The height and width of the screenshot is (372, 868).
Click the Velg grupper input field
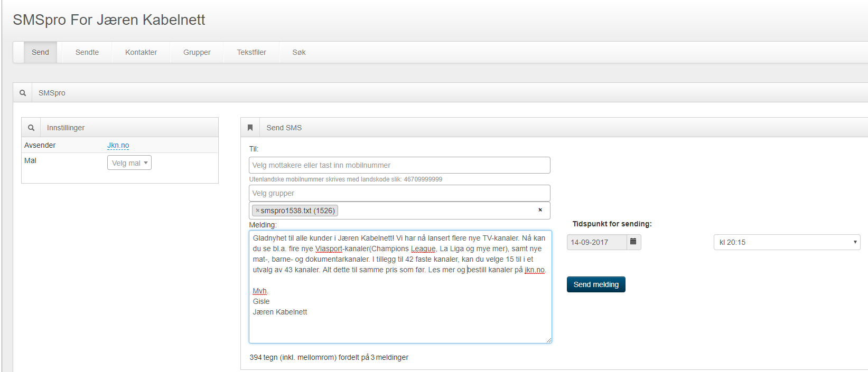tap(399, 193)
